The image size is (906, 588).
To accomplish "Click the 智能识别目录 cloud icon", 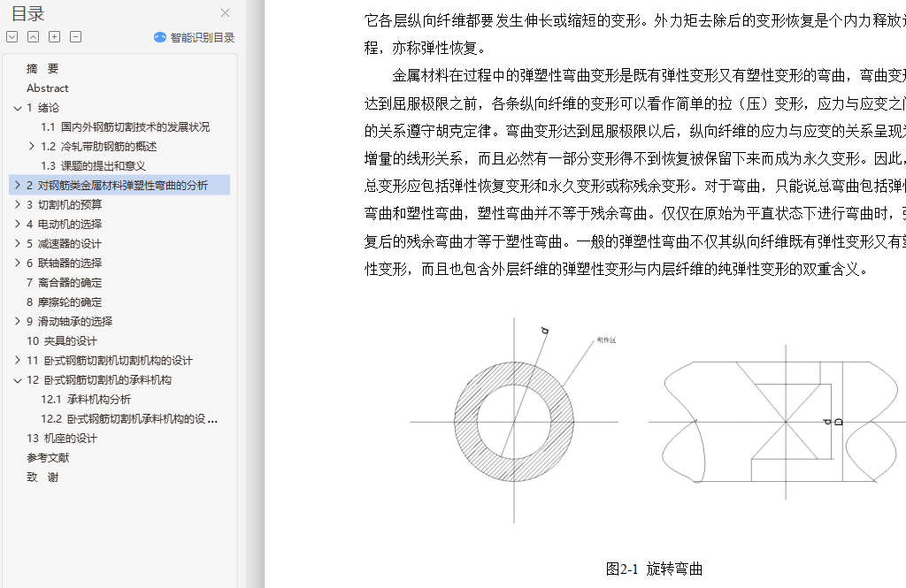I will pyautogui.click(x=160, y=37).
